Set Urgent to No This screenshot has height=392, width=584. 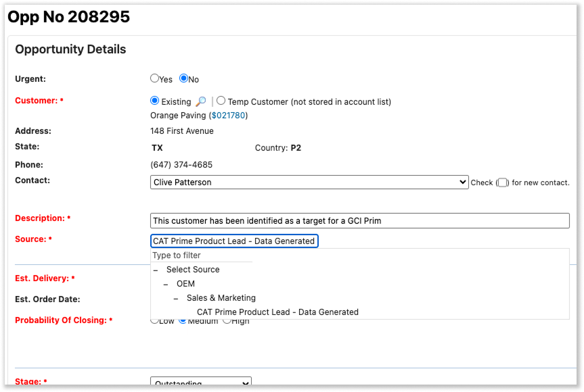[183, 78]
